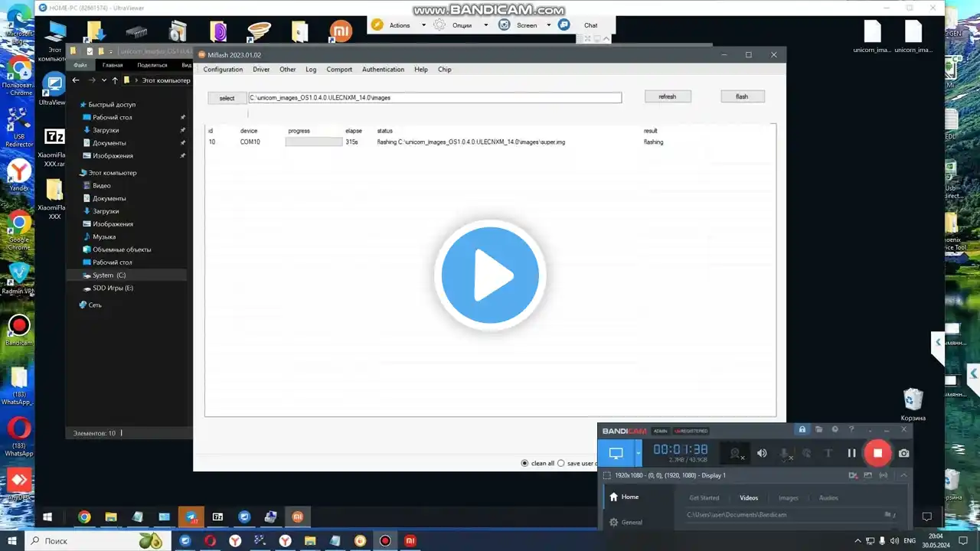The width and height of the screenshot is (980, 551).
Task: Open Authentication menu in Miflash
Action: (383, 70)
